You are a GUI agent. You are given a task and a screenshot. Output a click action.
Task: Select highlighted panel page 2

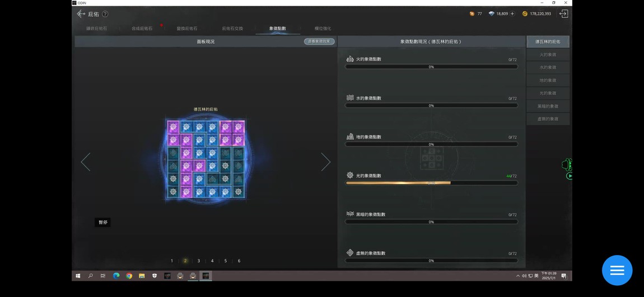point(185,261)
